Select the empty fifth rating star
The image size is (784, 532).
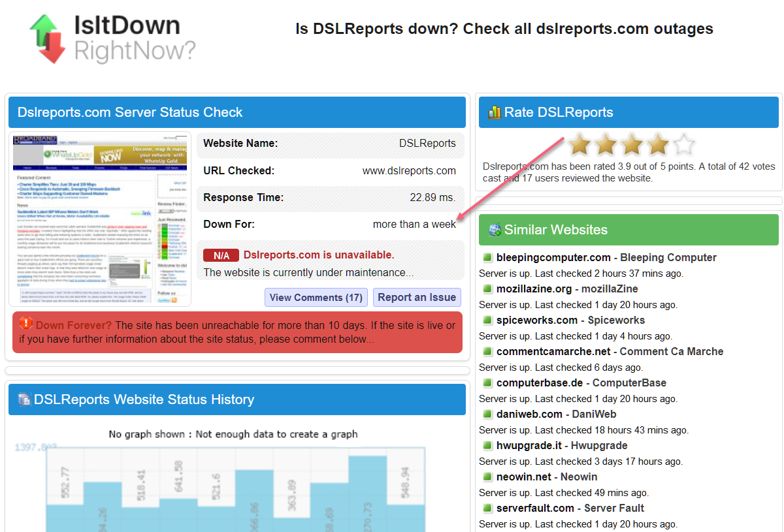(x=683, y=144)
